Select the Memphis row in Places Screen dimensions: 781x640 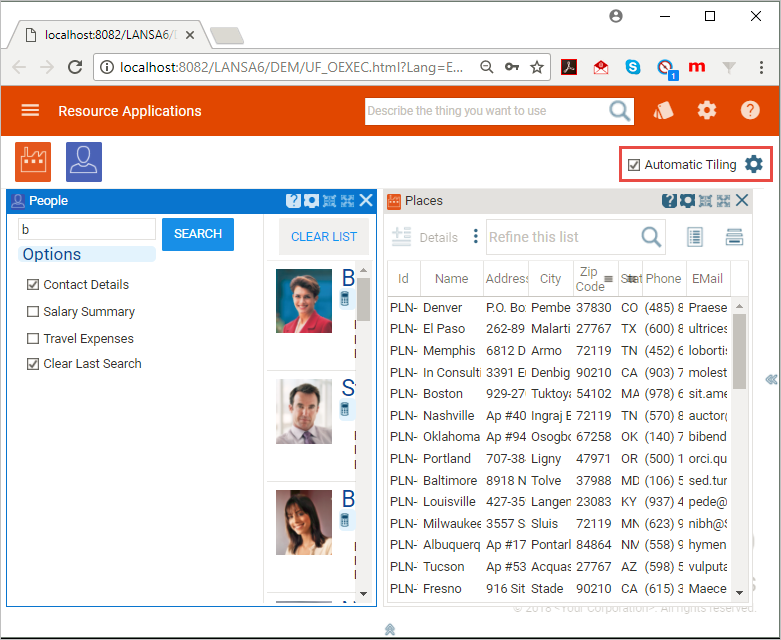pyautogui.click(x=559, y=351)
